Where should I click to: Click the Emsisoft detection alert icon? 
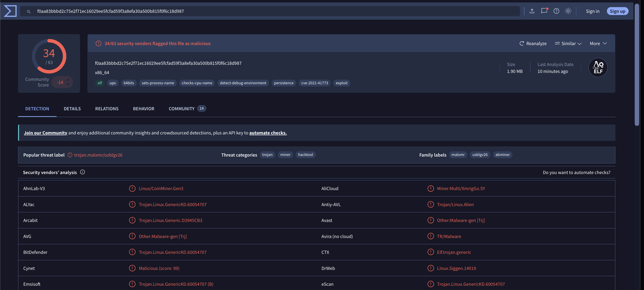point(132,284)
